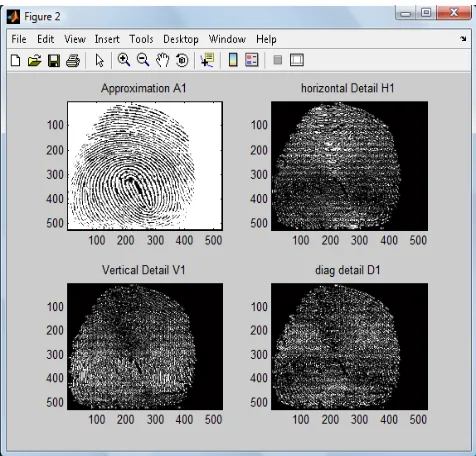Open the Window menu
The image size is (476, 456).
(x=227, y=39)
